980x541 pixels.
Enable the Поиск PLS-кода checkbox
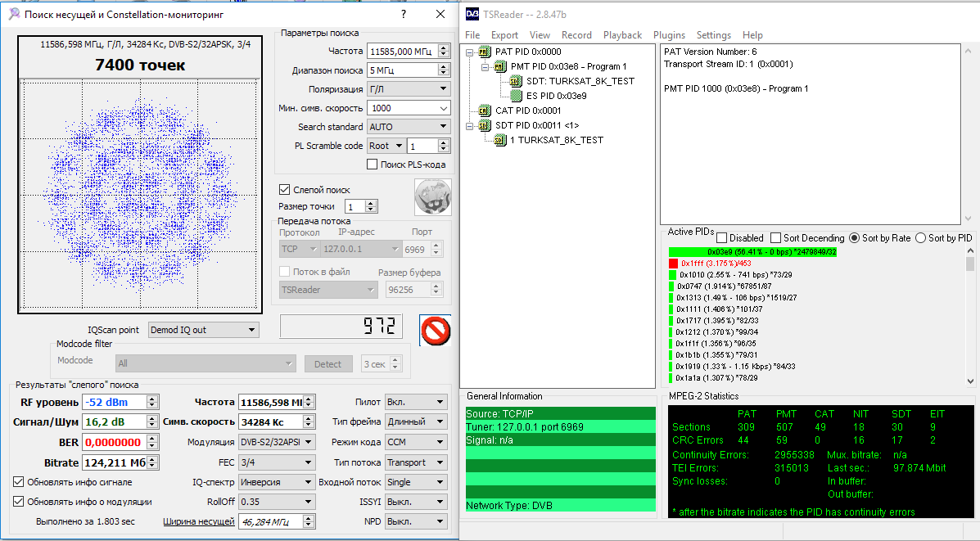point(372,165)
